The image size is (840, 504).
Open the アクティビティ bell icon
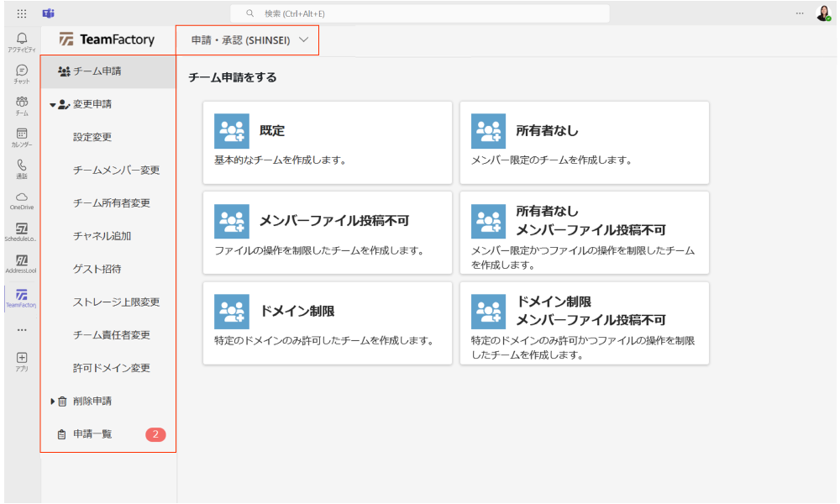coord(22,40)
